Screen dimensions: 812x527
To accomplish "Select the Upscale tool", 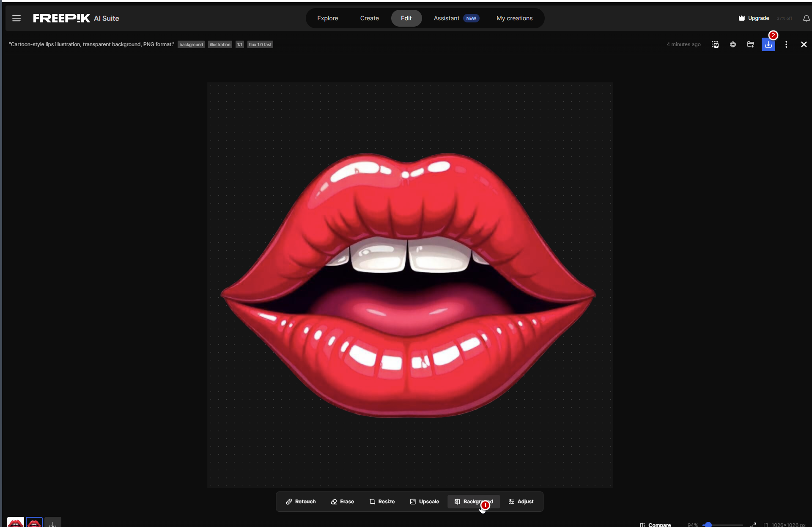I will coord(425,502).
